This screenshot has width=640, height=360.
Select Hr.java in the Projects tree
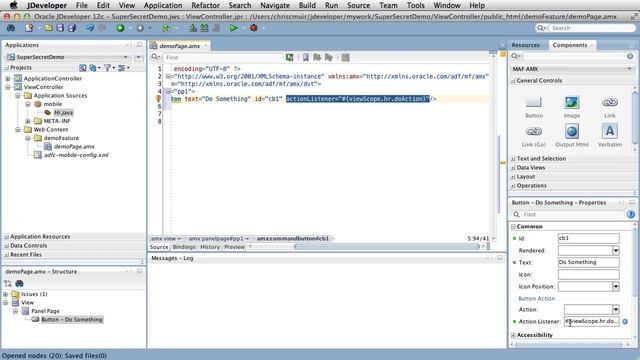(63, 112)
